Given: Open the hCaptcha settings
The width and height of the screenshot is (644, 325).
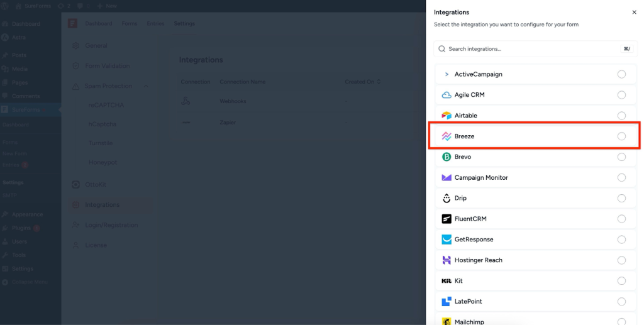Looking at the screenshot, I should (103, 124).
